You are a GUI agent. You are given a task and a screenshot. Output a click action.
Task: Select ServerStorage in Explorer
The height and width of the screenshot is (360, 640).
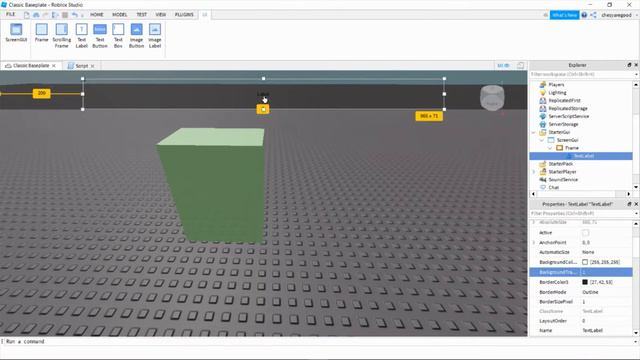tap(563, 124)
